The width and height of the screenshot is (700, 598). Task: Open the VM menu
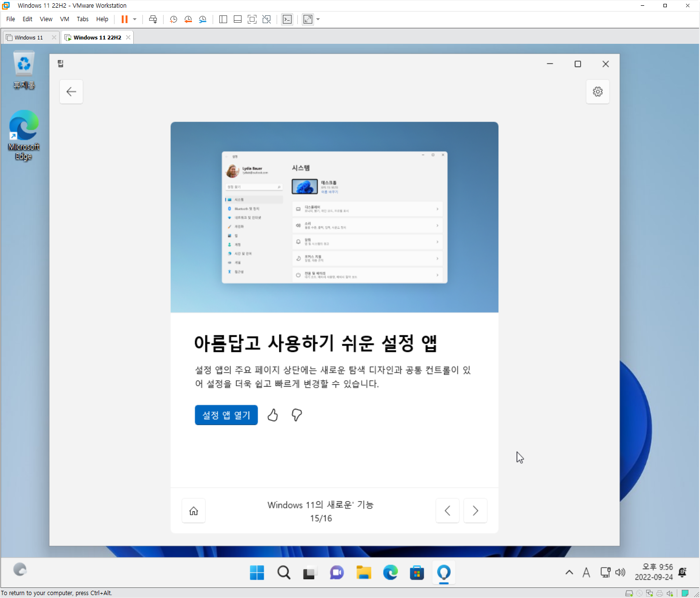coord(64,19)
